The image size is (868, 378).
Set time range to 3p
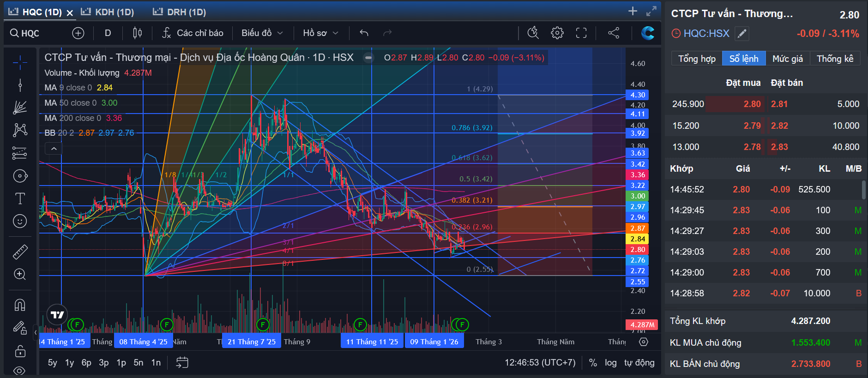(104, 363)
